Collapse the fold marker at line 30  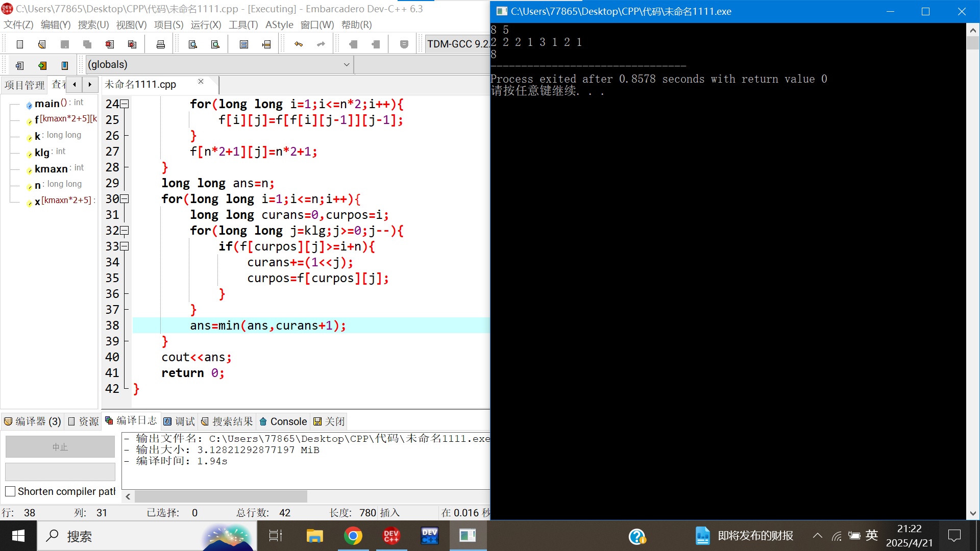point(125,199)
